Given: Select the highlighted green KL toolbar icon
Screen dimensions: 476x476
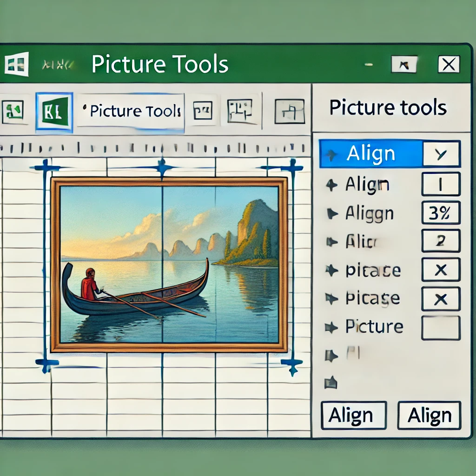Looking at the screenshot, I should click(54, 112).
